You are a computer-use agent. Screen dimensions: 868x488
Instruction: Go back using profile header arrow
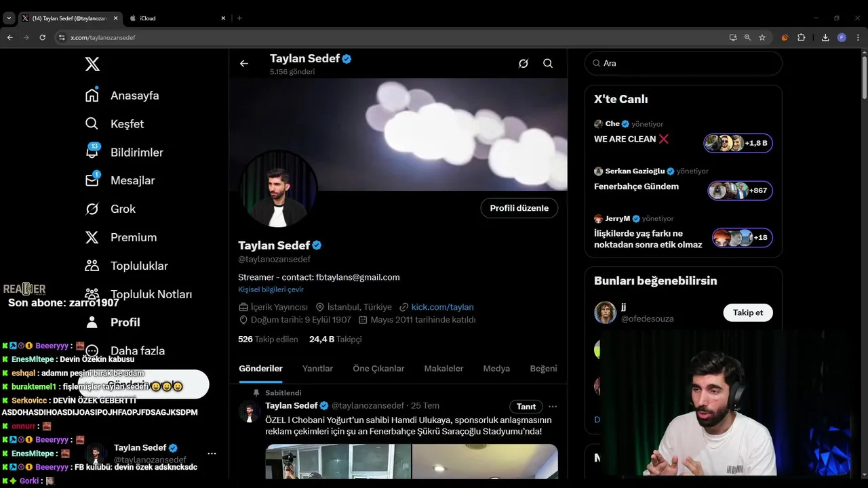[244, 64]
